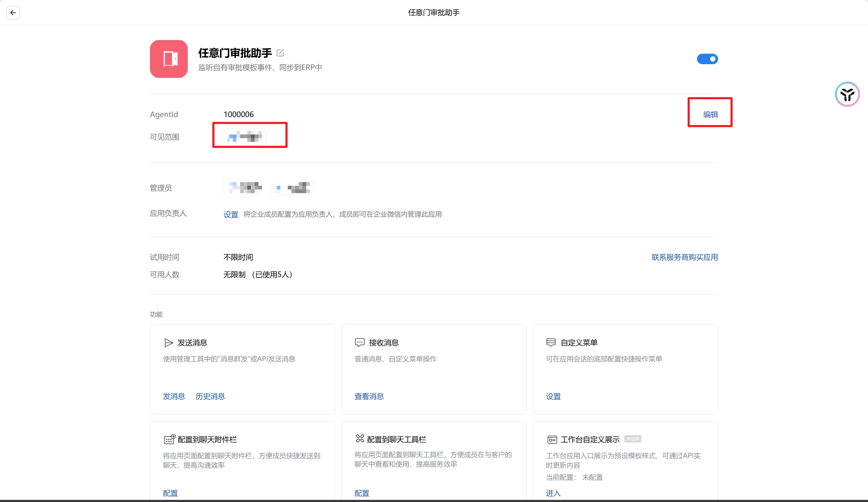Click the 自定义菜单 icon
The height and width of the screenshot is (502, 868).
pyautogui.click(x=551, y=343)
